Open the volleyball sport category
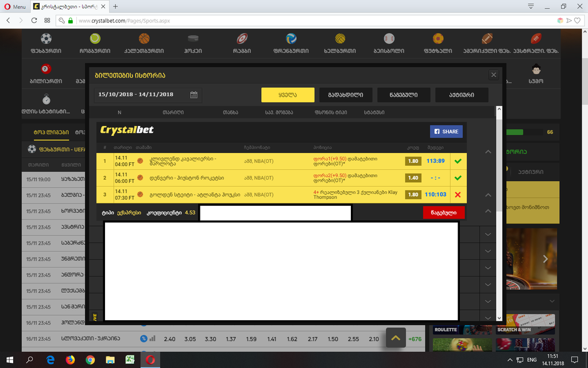 tap(291, 39)
